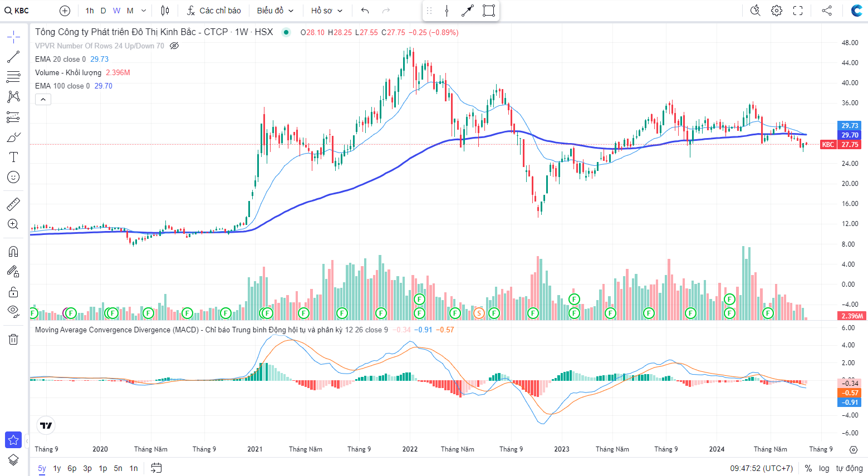Select the ruler measure tool
The width and height of the screenshot is (868, 476).
coord(13,204)
